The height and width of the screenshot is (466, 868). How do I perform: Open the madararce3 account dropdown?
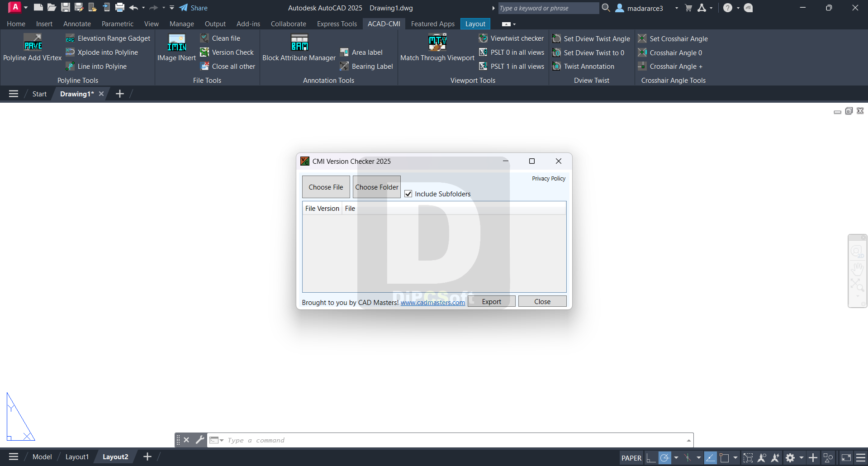pos(677,8)
